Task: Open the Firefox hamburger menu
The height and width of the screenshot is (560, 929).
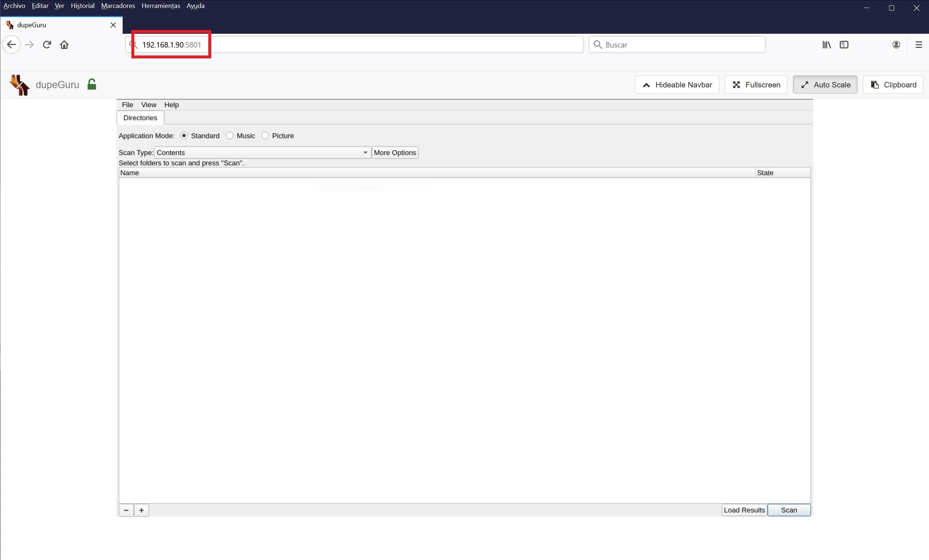Action: [x=918, y=45]
